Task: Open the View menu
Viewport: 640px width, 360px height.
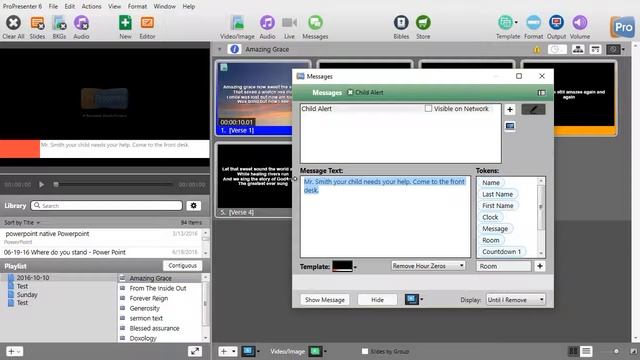Action: coord(114,7)
